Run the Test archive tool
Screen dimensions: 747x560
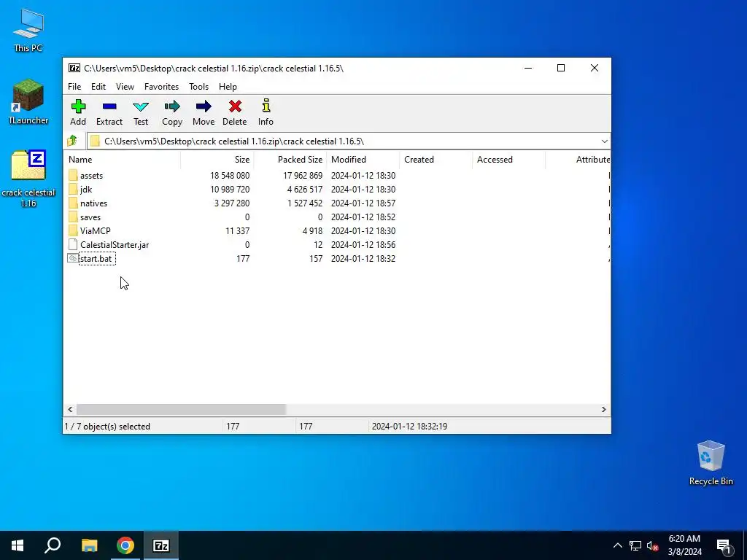141,113
